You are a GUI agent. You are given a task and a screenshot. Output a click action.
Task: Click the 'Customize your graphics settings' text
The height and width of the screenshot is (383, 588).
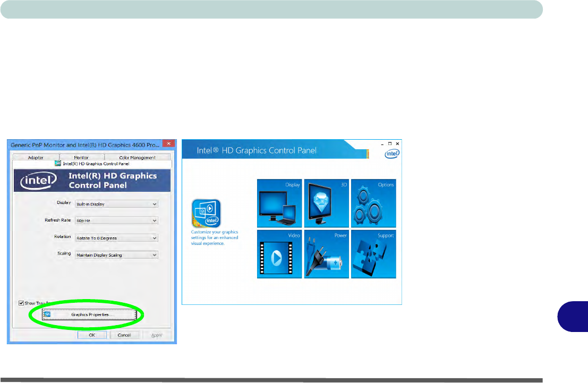click(x=215, y=237)
